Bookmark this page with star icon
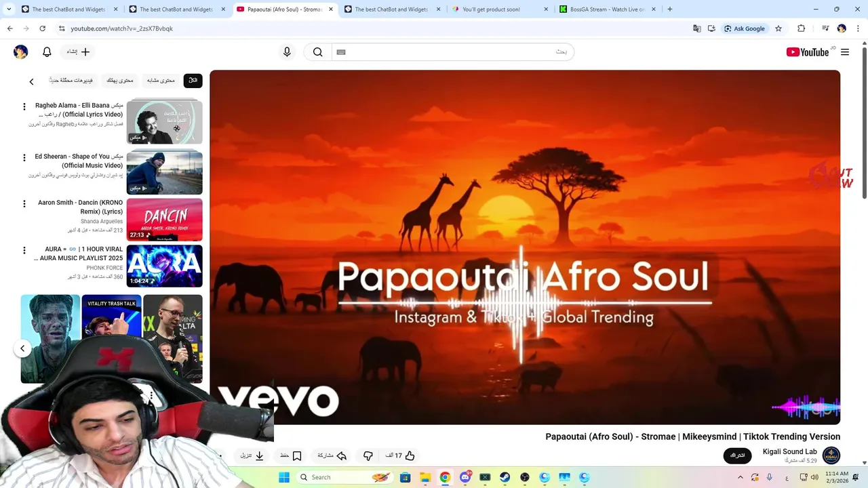Viewport: 868px width, 488px height. tap(778, 28)
